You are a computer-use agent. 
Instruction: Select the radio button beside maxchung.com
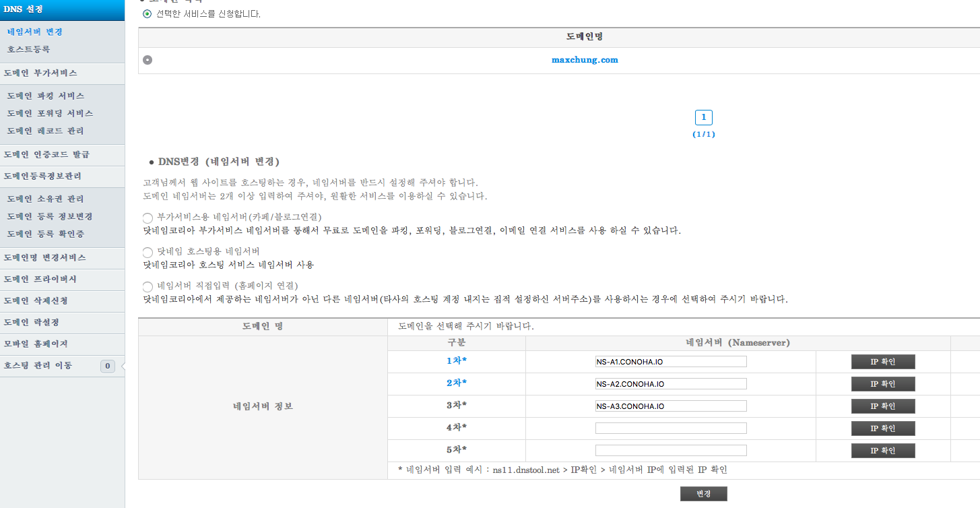click(x=148, y=60)
